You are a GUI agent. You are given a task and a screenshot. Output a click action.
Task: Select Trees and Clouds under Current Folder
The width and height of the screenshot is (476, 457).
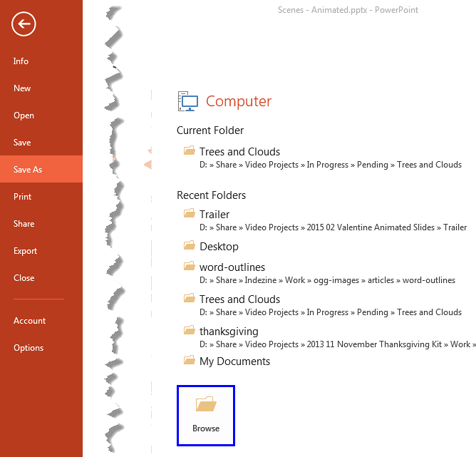[239, 152]
